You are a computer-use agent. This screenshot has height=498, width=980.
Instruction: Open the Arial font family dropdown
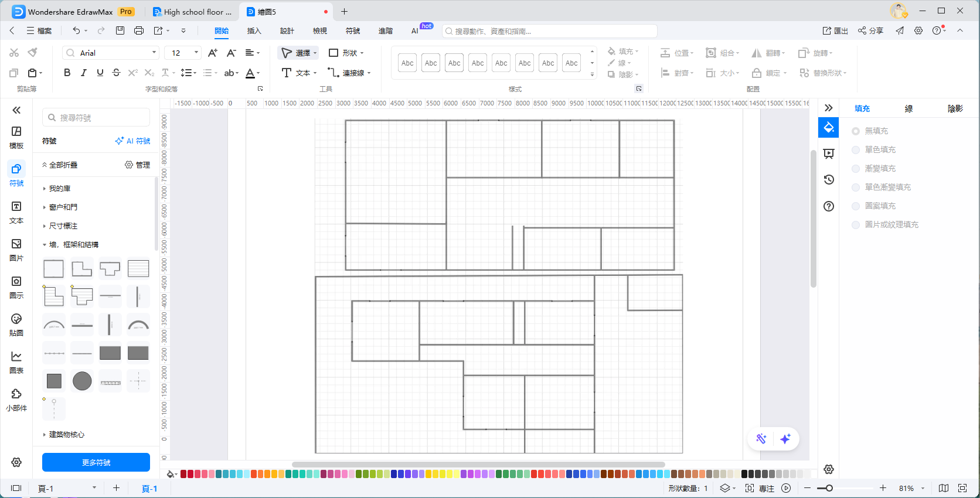pyautogui.click(x=111, y=53)
